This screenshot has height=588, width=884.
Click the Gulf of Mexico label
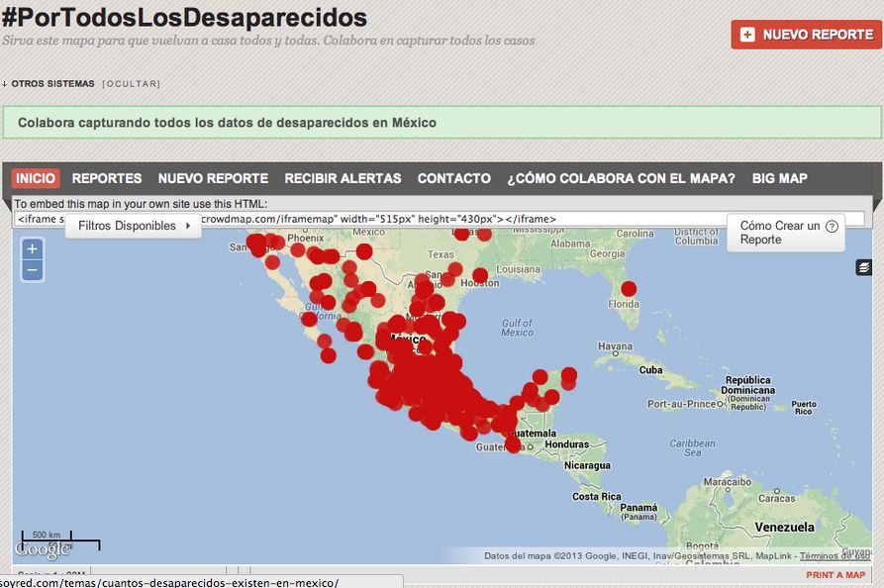518,328
